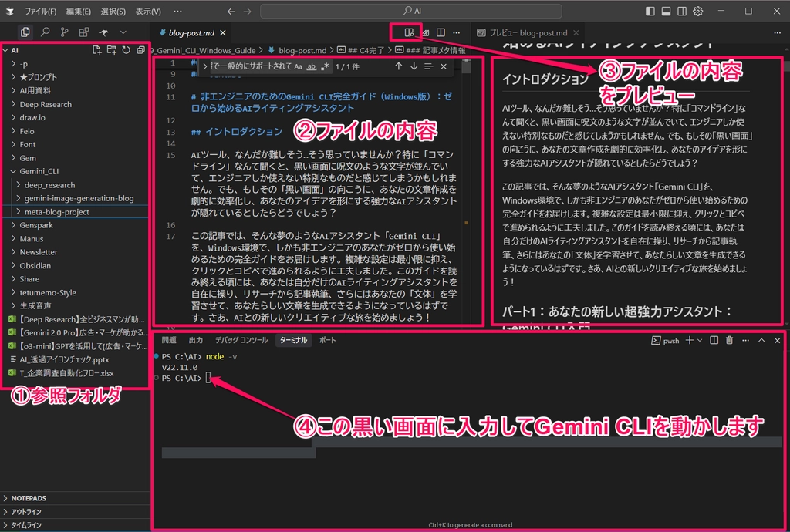Image resolution: width=790 pixels, height=532 pixels.
Task: Toggle find in selection option
Action: [428, 66]
